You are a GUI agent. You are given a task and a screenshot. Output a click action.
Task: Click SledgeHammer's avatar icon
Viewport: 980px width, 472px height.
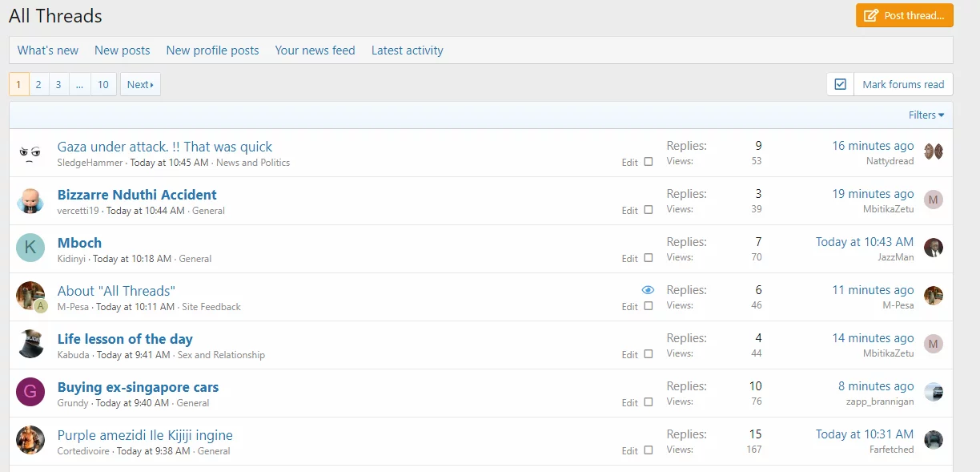30,152
